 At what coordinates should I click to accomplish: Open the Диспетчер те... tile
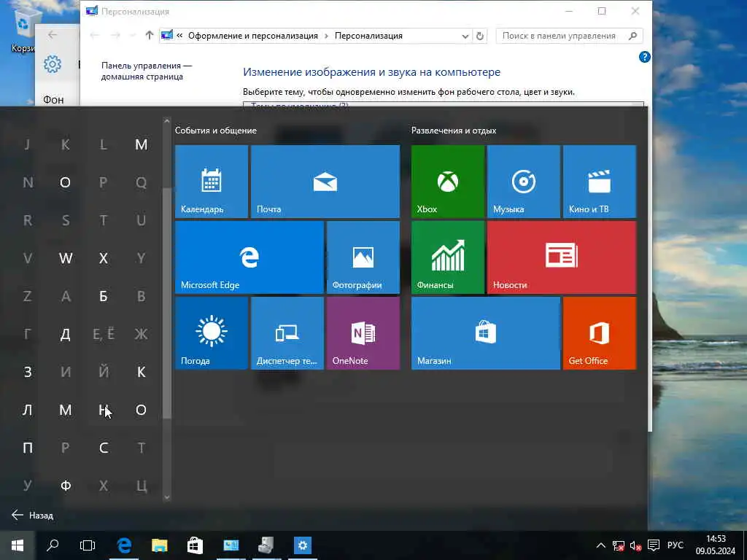coord(287,333)
